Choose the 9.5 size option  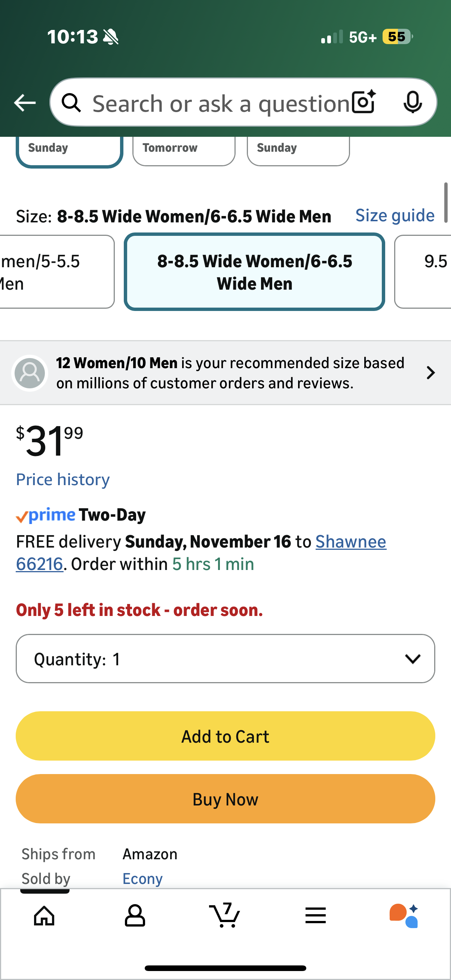coord(426,272)
